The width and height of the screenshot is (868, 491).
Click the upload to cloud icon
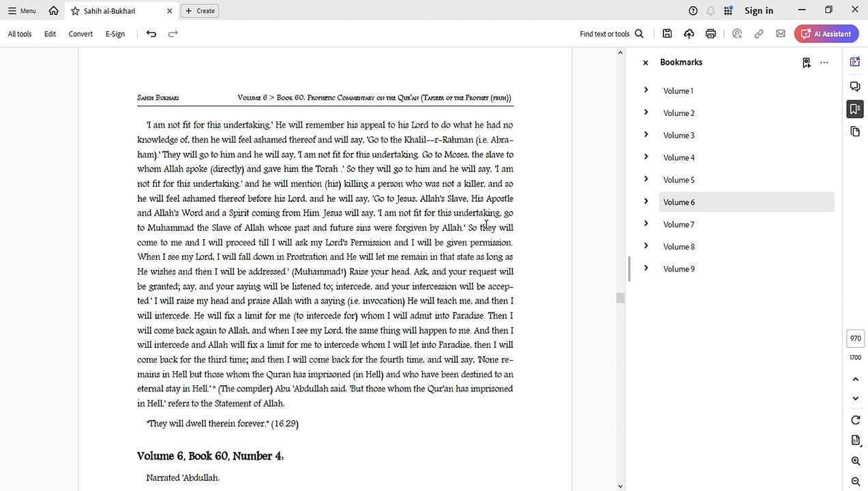click(689, 34)
